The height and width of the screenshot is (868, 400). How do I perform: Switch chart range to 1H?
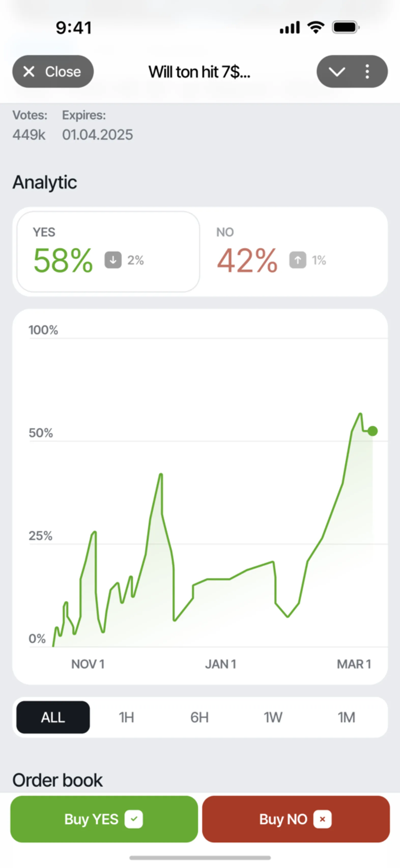pos(126,717)
